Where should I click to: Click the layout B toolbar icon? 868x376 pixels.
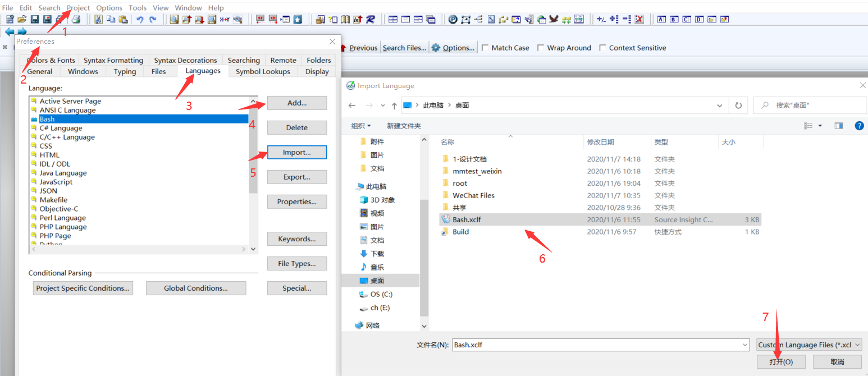(x=674, y=19)
